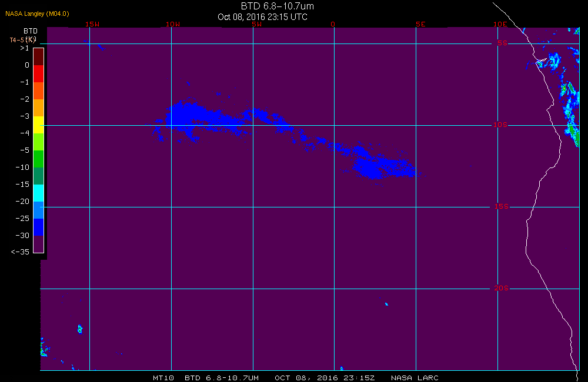The width and height of the screenshot is (588, 382).
Task: Click the '<-35' legend value
Action: 20,252
